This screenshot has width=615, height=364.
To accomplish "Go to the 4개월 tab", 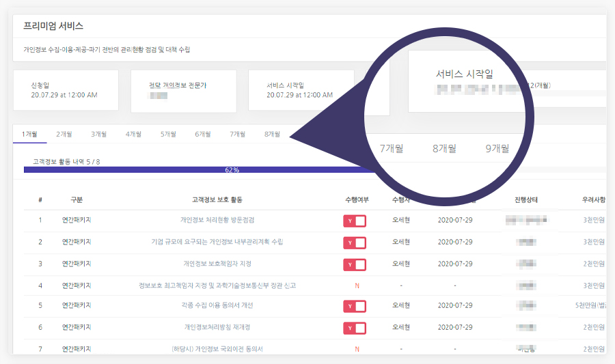I will (x=133, y=135).
